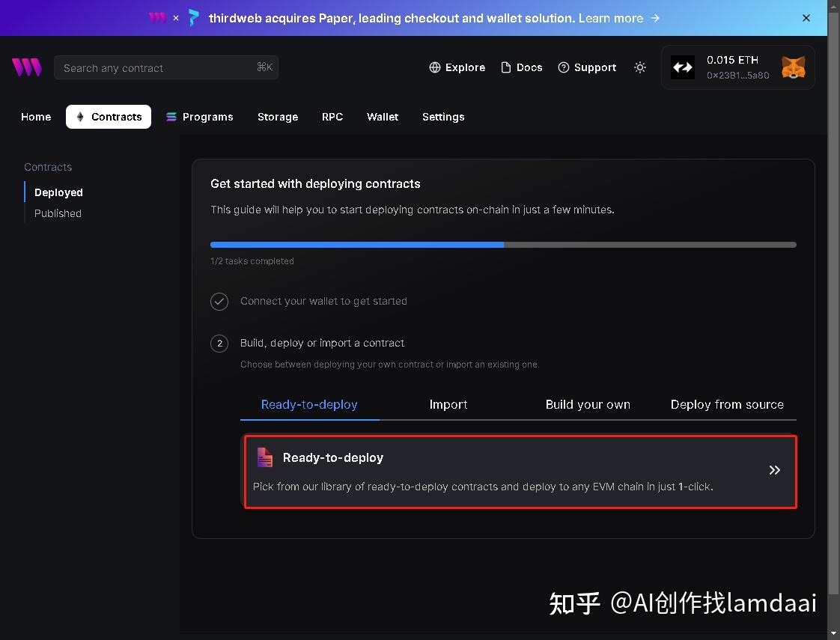Click the thirdweb logo

27,67
